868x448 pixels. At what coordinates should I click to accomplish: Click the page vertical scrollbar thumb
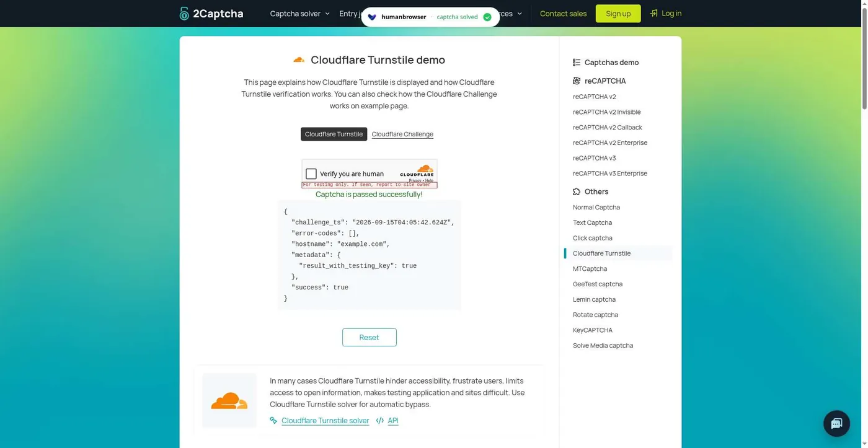864,59
